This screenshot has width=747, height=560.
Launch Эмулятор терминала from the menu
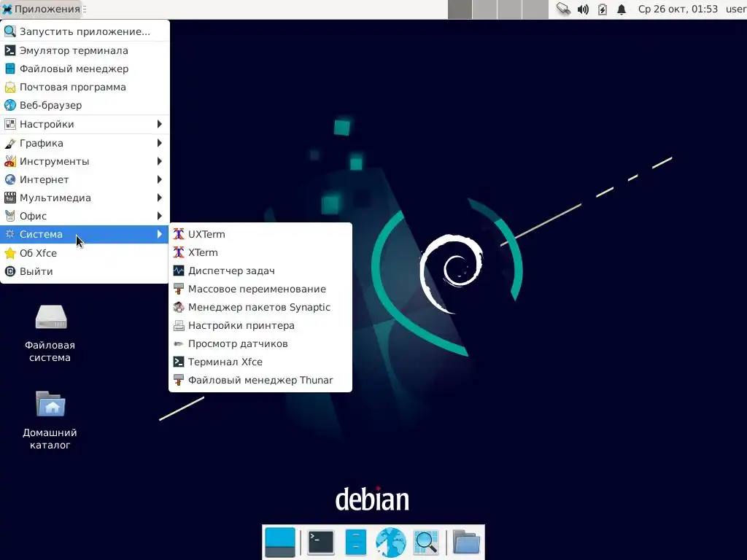click(85, 50)
